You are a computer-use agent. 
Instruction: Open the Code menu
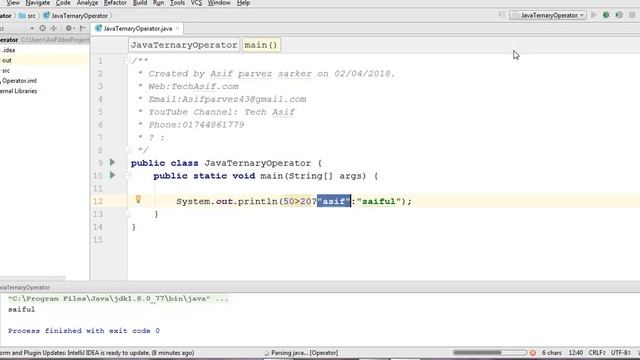63,3
